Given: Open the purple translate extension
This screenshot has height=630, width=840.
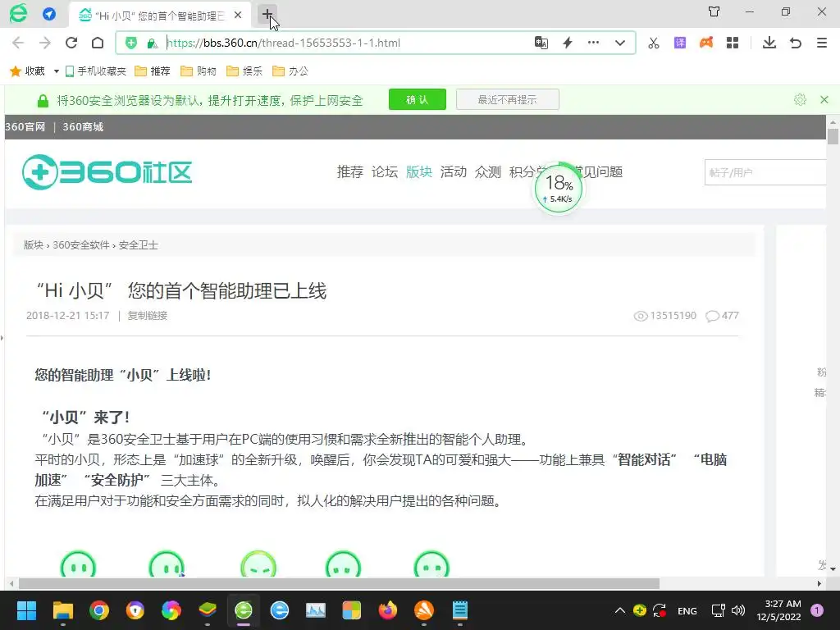Looking at the screenshot, I should (x=680, y=43).
